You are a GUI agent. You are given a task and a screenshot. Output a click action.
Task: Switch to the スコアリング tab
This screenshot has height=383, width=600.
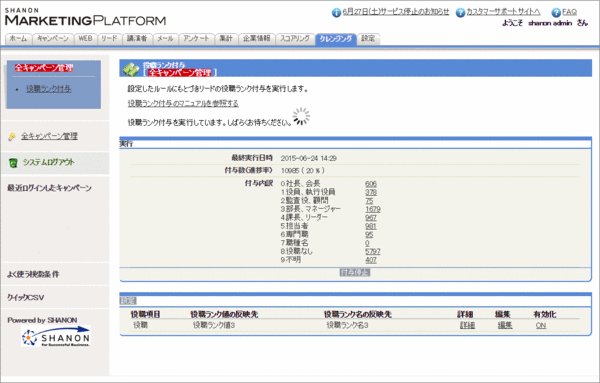coord(295,39)
